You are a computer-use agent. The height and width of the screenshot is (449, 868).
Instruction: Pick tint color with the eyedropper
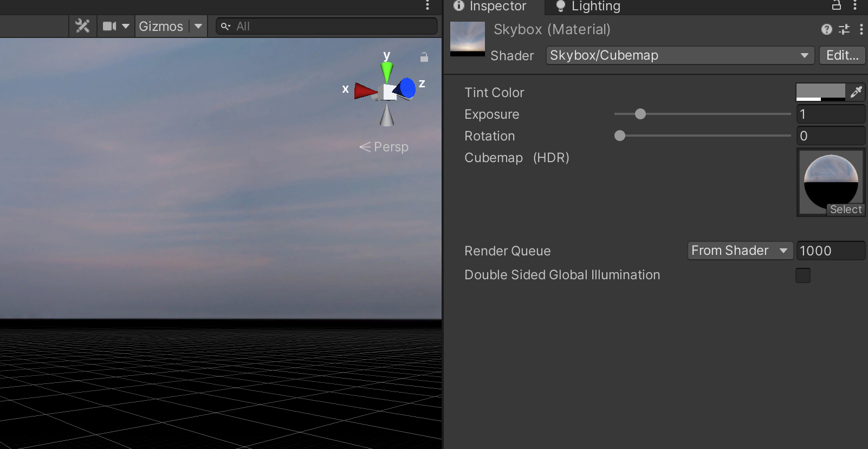[x=856, y=92]
